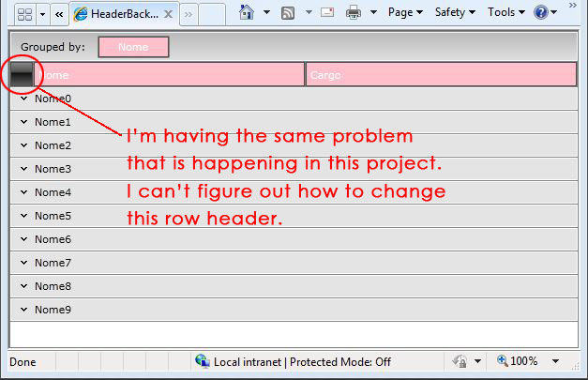Expand the Nome3 group
This screenshot has width=588, height=380.
(24, 169)
